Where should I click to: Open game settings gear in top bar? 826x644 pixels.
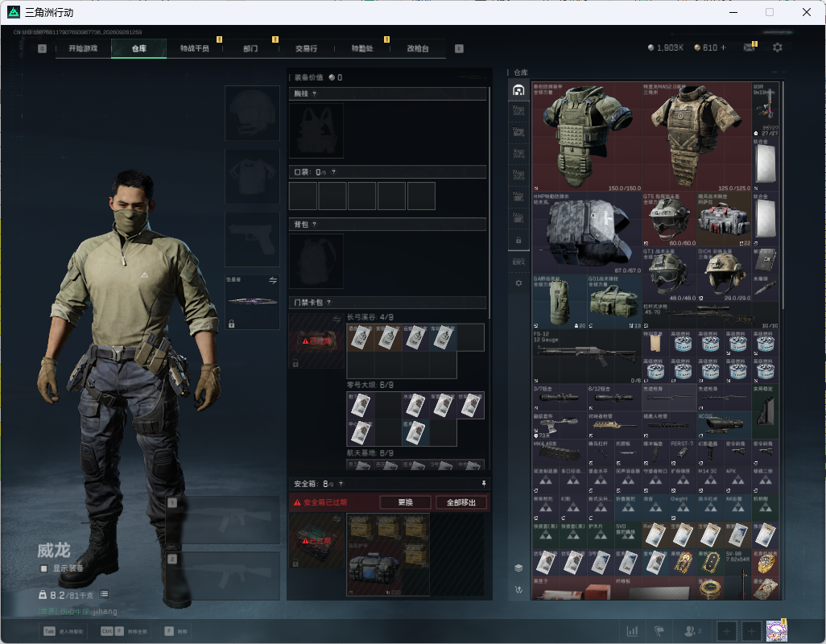point(777,47)
